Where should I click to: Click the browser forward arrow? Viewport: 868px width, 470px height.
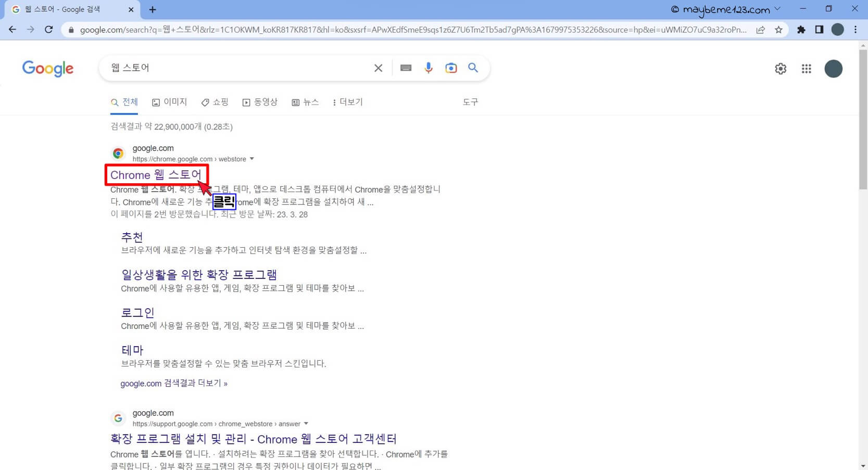tap(31, 30)
